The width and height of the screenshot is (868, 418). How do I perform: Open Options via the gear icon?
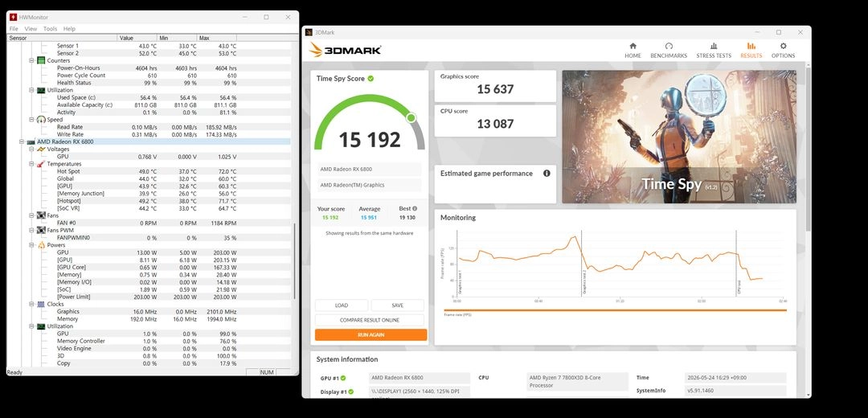pyautogui.click(x=784, y=46)
